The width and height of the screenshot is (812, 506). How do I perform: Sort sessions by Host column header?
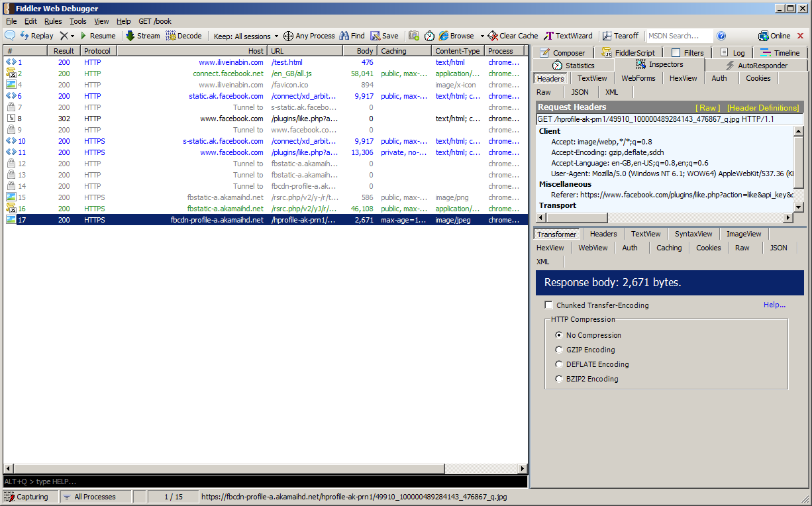pyautogui.click(x=192, y=51)
